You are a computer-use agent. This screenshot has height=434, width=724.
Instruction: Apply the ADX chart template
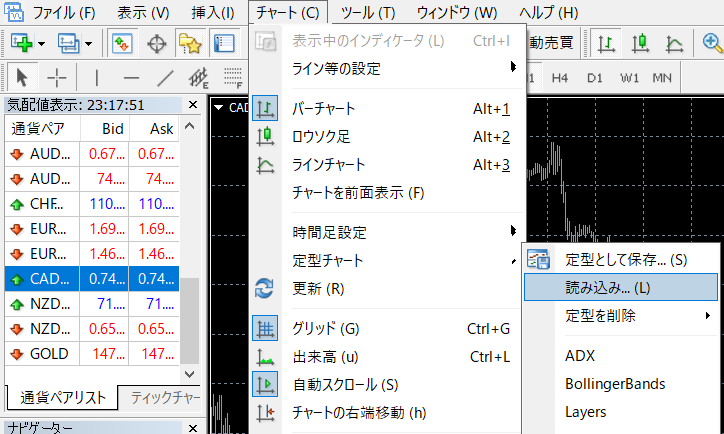tap(621, 356)
